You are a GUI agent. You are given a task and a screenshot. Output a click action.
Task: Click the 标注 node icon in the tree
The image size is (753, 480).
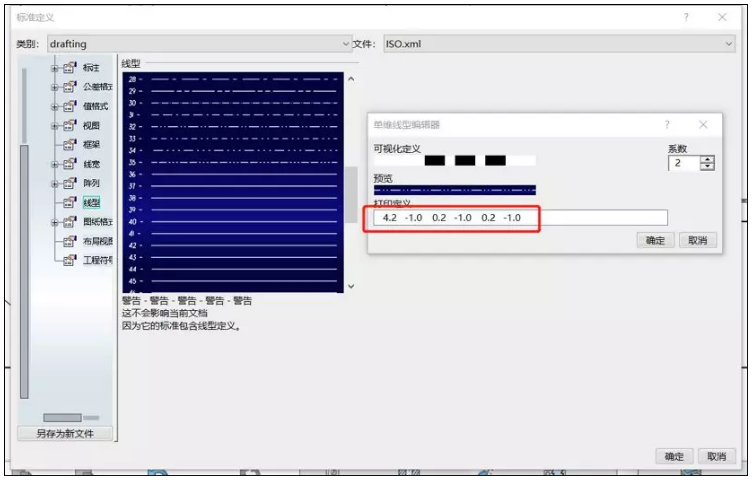click(70, 68)
